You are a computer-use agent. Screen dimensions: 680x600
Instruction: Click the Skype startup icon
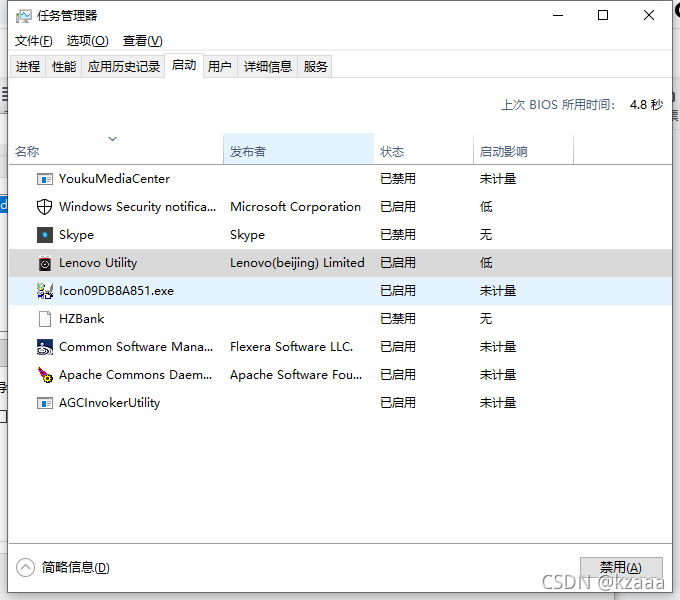(x=45, y=235)
